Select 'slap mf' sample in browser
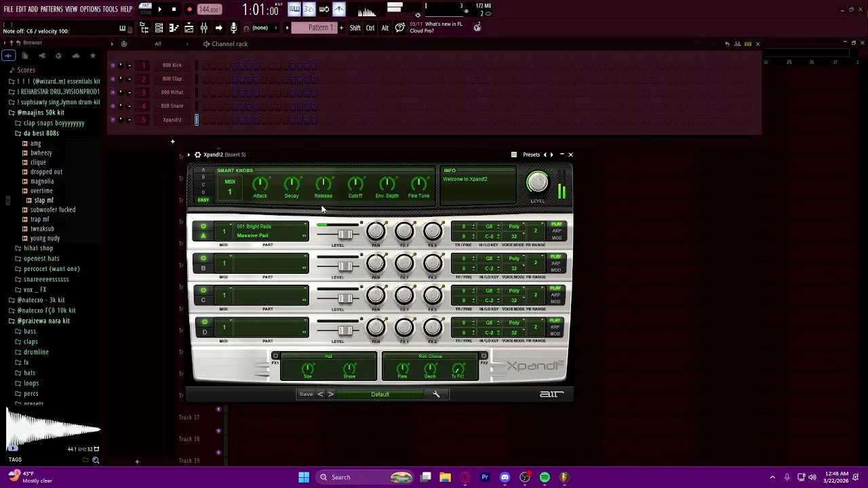The width and height of the screenshot is (868, 488). click(43, 201)
